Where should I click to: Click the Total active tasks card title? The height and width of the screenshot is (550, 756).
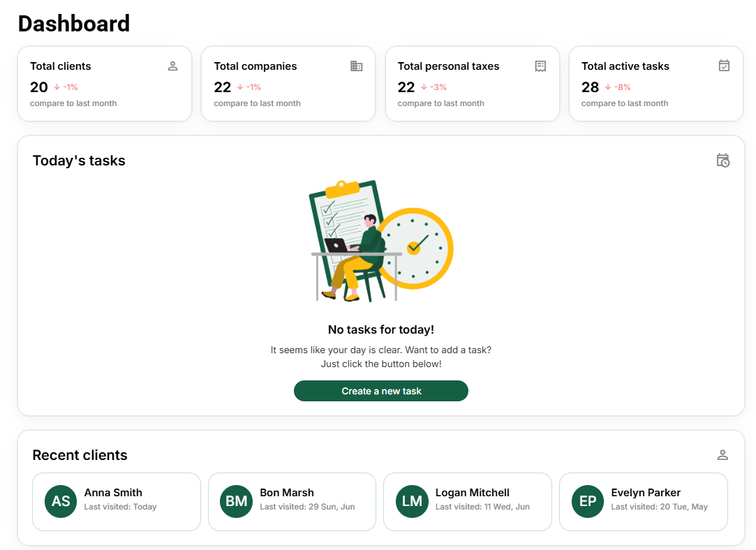point(625,66)
